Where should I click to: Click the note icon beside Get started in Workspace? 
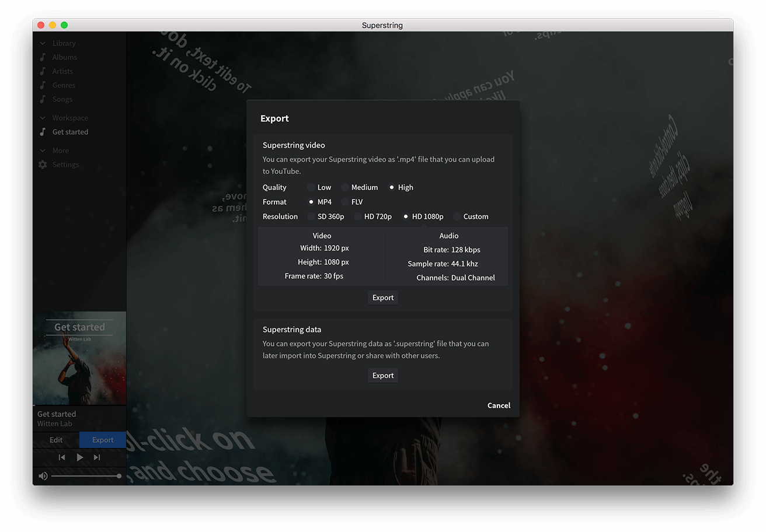43,132
